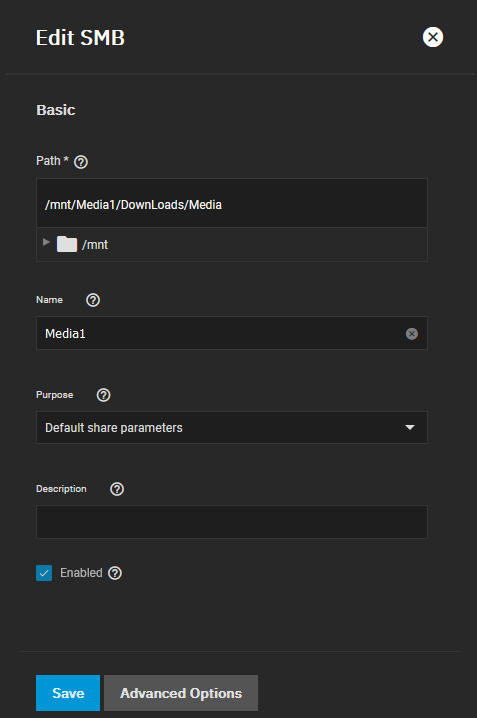Open help tooltip for Name

[x=93, y=300]
